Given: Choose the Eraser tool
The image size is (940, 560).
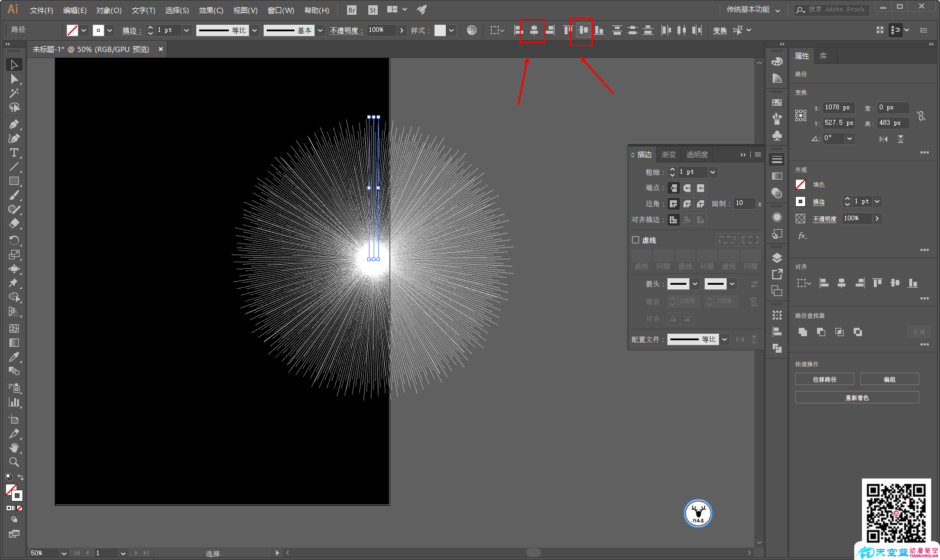Looking at the screenshot, I should [14, 224].
